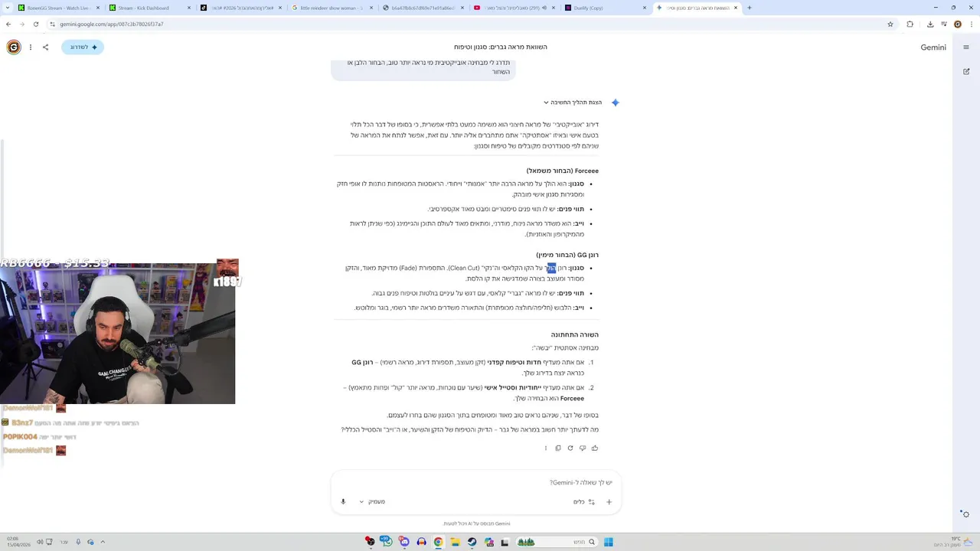
Task: Open the plus attachment menu in prompt box
Action: point(609,502)
